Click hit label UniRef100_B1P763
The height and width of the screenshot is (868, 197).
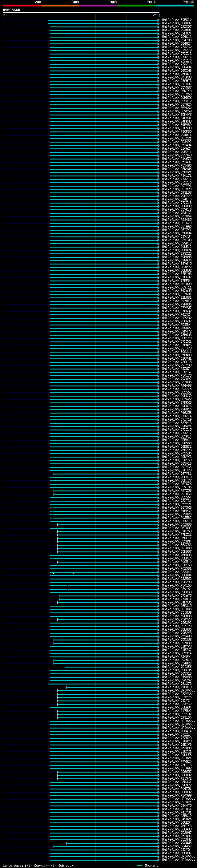coord(177,531)
